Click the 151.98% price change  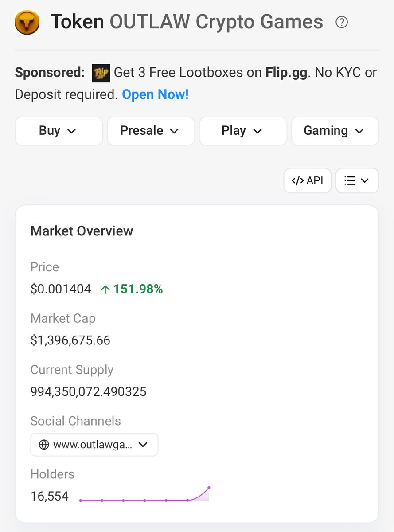click(x=132, y=289)
